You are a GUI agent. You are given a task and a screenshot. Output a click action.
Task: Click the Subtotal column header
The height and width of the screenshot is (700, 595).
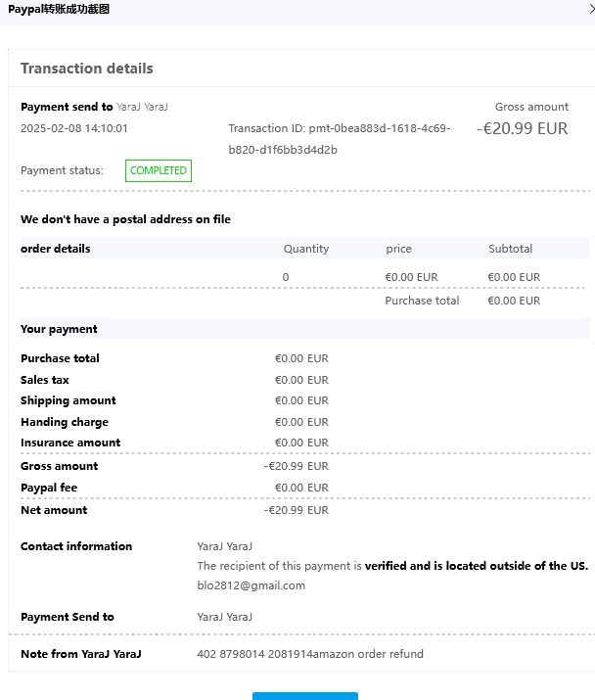(510, 249)
